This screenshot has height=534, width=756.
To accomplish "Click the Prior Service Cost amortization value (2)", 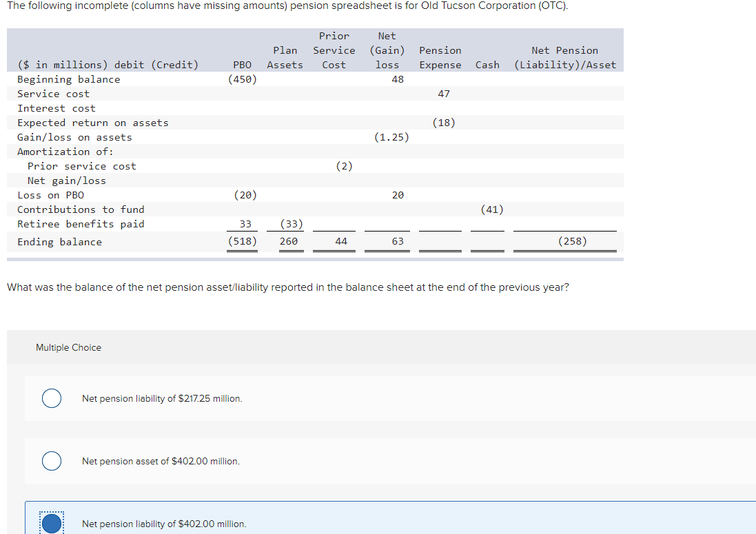I will pyautogui.click(x=344, y=165).
